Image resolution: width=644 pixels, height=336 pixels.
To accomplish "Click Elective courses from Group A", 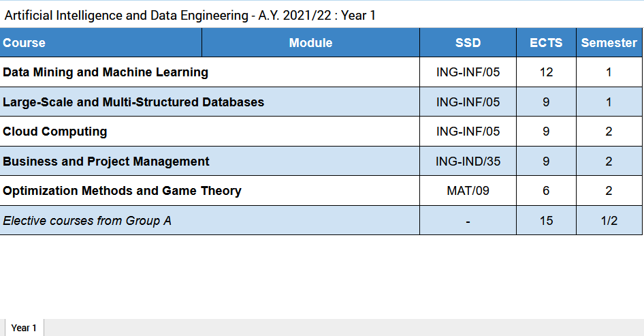I will pyautogui.click(x=87, y=221).
